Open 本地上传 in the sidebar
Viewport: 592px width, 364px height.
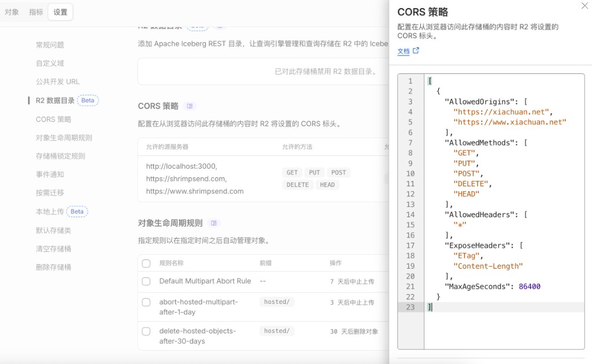[50, 211]
